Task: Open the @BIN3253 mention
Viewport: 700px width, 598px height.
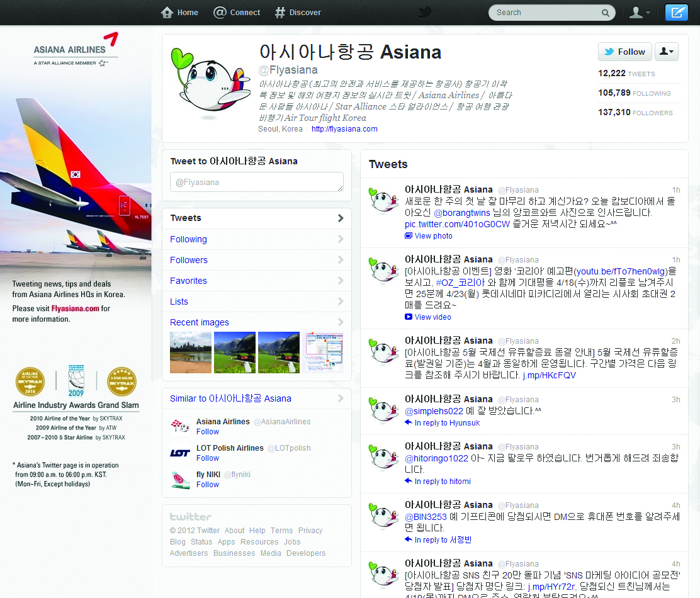Action: (x=426, y=517)
